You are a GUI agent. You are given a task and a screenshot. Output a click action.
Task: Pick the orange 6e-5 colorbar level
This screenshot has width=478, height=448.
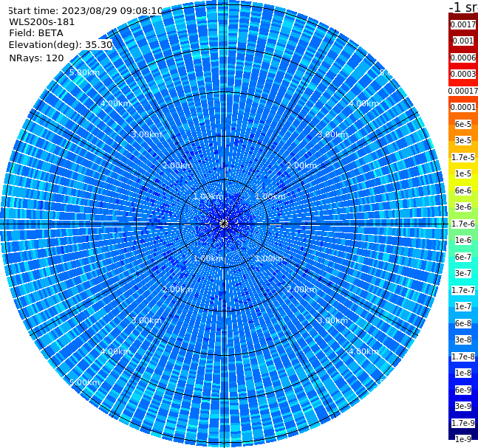pyautogui.click(x=462, y=124)
